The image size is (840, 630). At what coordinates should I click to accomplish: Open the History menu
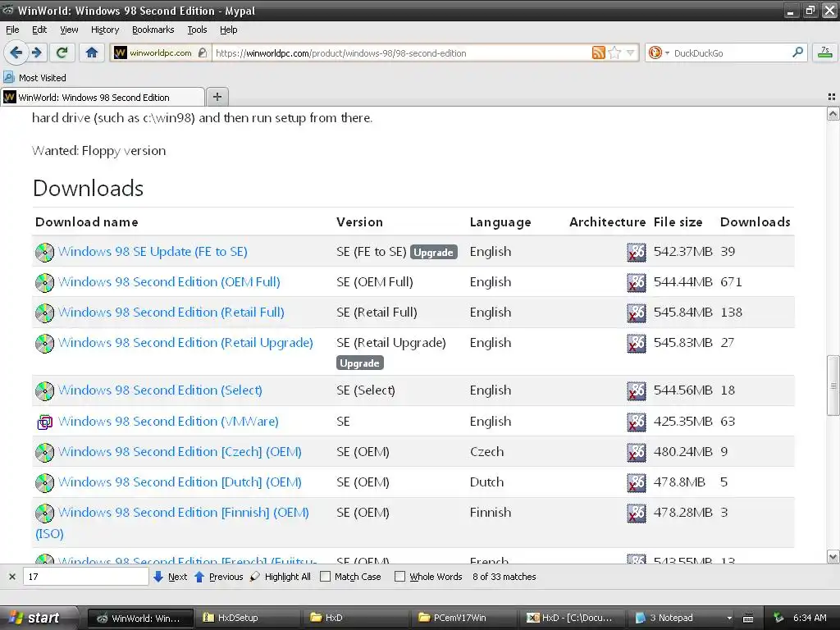tap(104, 30)
